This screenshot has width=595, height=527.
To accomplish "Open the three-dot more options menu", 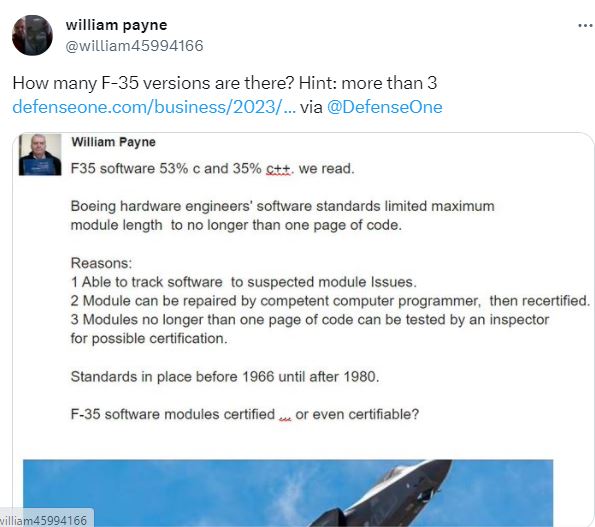I will (x=586, y=26).
